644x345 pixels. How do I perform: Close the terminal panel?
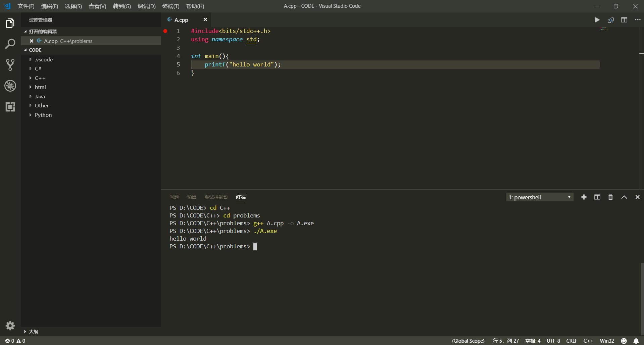click(x=638, y=197)
